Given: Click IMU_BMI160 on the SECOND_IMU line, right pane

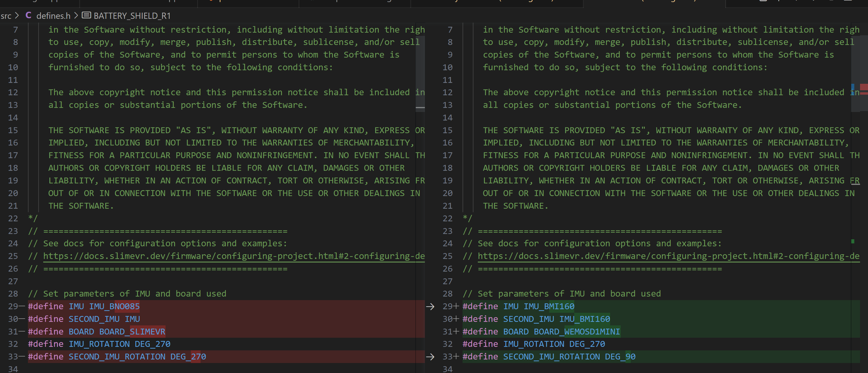Looking at the screenshot, I should point(585,319).
